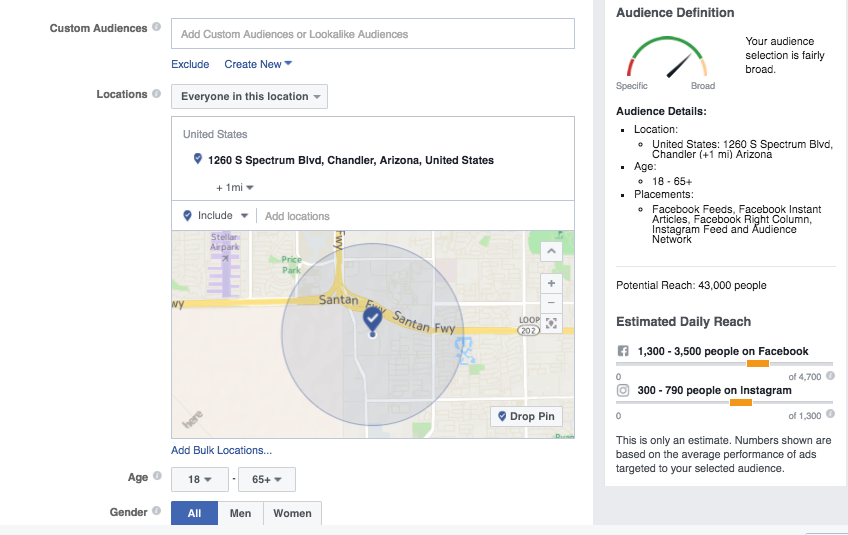Viewport: 848px width, 535px height.
Task: Open the Create New audience menu
Action: coord(258,64)
